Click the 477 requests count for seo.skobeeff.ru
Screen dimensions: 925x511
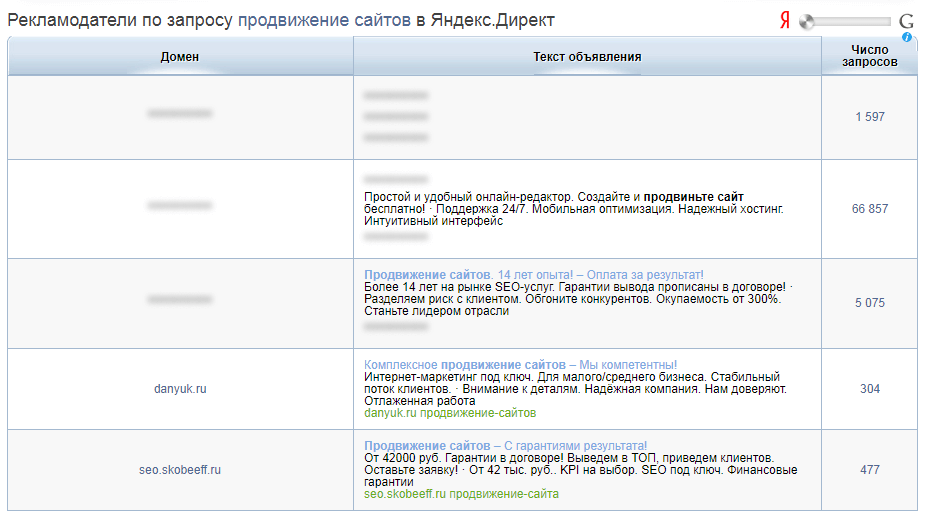[x=869, y=469]
